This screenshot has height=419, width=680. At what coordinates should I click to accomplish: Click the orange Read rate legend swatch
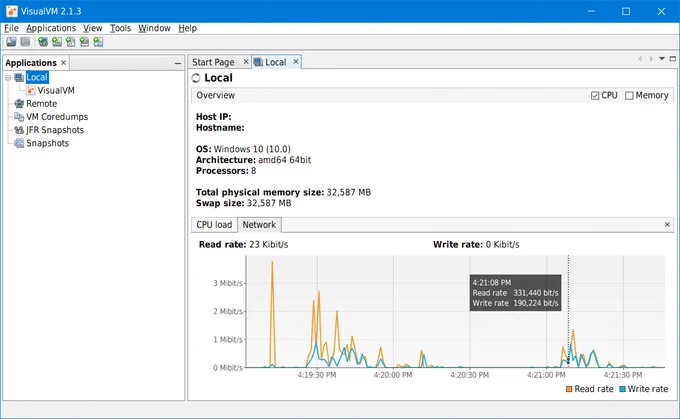click(569, 389)
